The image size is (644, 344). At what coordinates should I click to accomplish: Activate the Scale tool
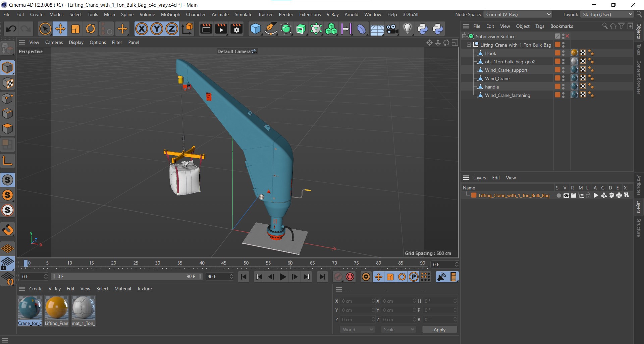tap(75, 29)
